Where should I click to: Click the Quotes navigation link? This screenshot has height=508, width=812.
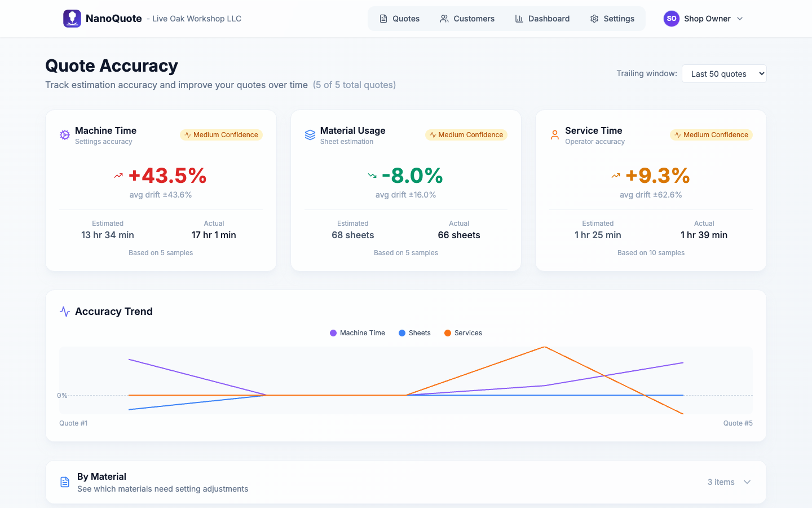(399, 18)
